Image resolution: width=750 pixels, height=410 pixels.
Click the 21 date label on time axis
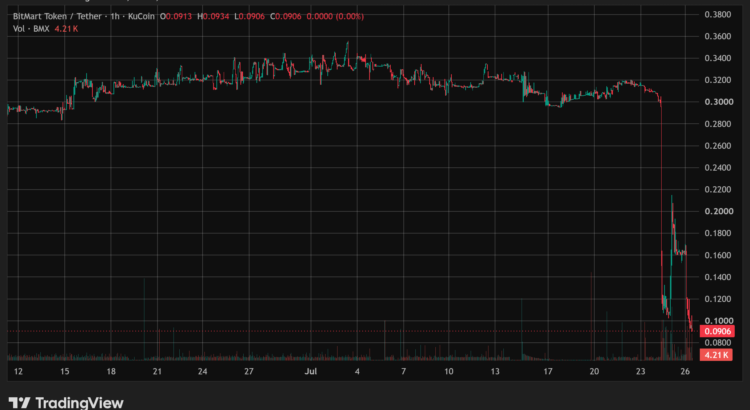pos(157,371)
